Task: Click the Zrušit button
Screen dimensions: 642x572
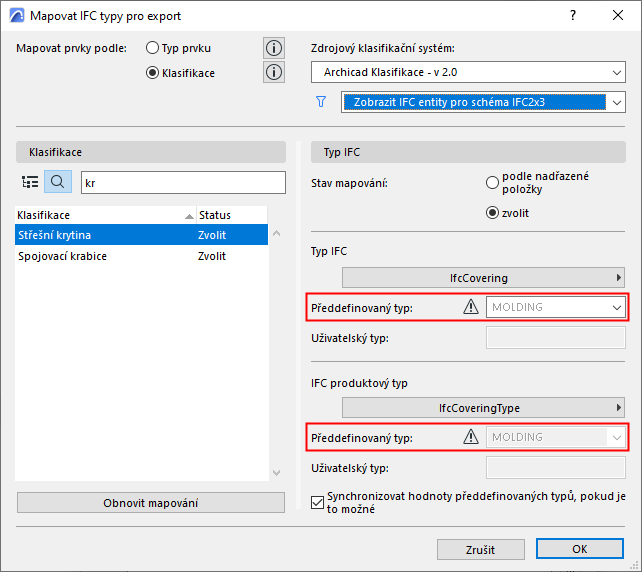Action: 481,549
